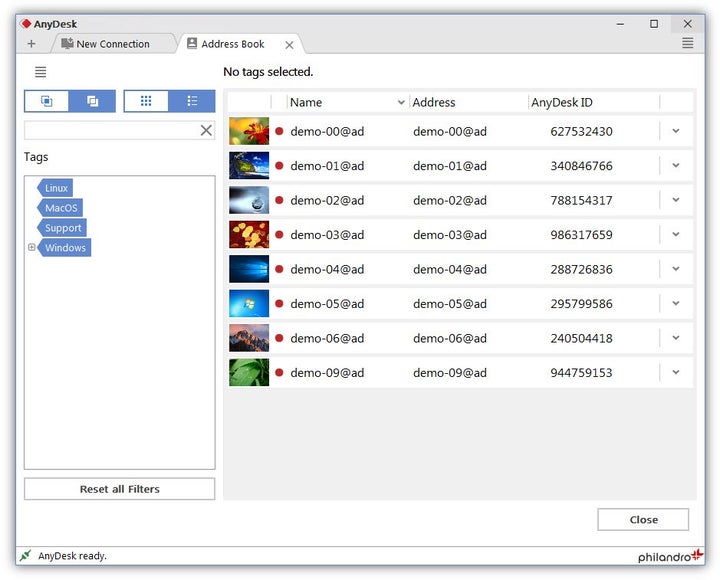Open dropdown for demo-06@ad entry

pyautogui.click(x=676, y=338)
